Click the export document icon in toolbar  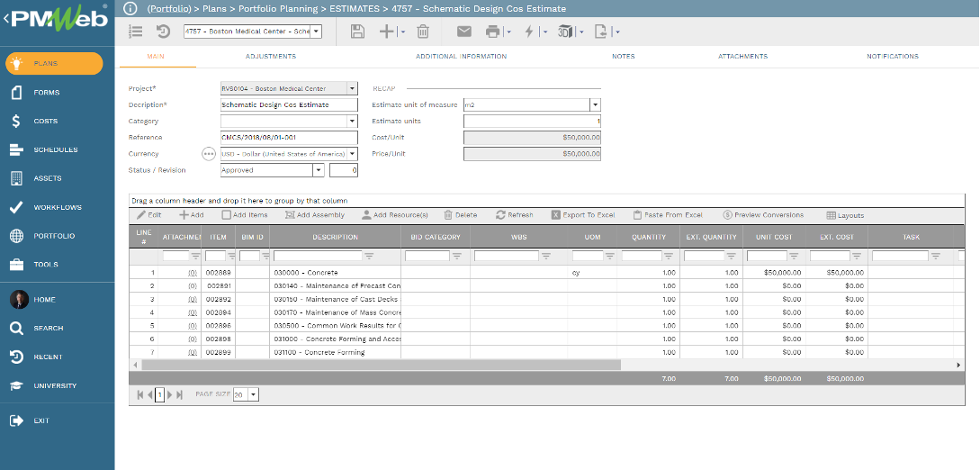pos(601,32)
